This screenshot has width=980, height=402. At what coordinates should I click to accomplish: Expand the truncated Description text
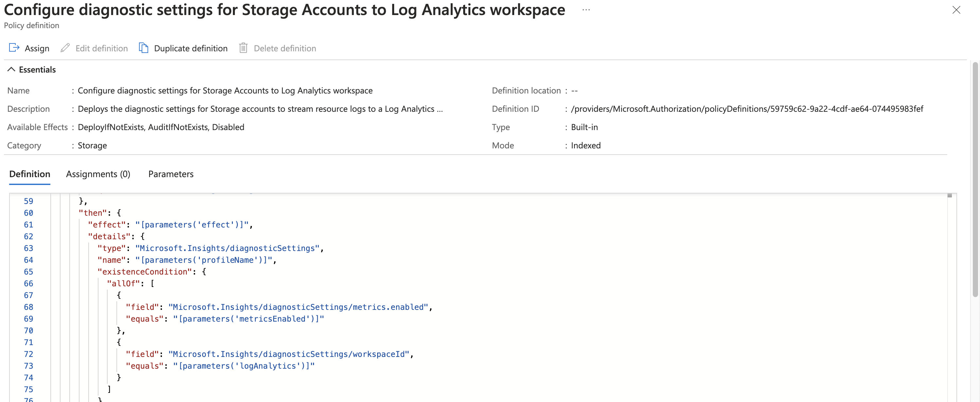coord(440,109)
